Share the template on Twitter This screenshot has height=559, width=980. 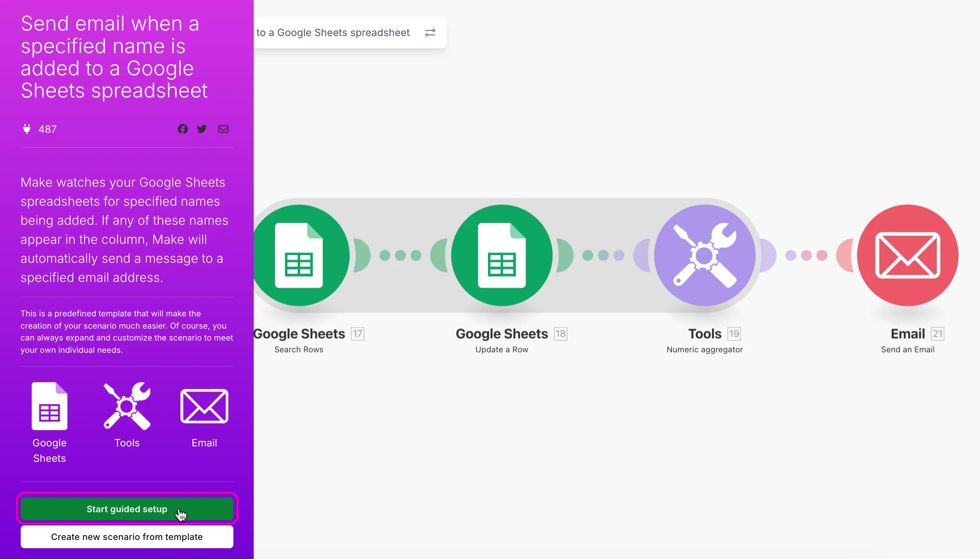tap(202, 129)
